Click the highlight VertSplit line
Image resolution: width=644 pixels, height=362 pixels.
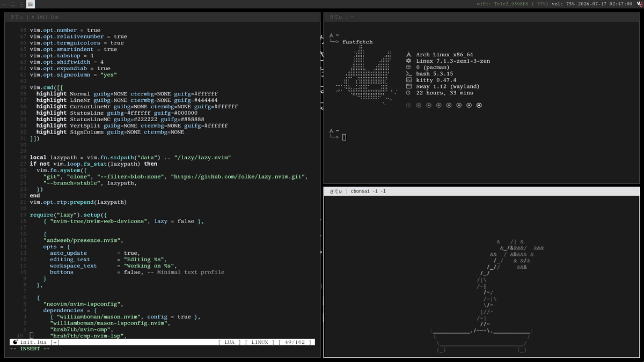click(x=132, y=125)
